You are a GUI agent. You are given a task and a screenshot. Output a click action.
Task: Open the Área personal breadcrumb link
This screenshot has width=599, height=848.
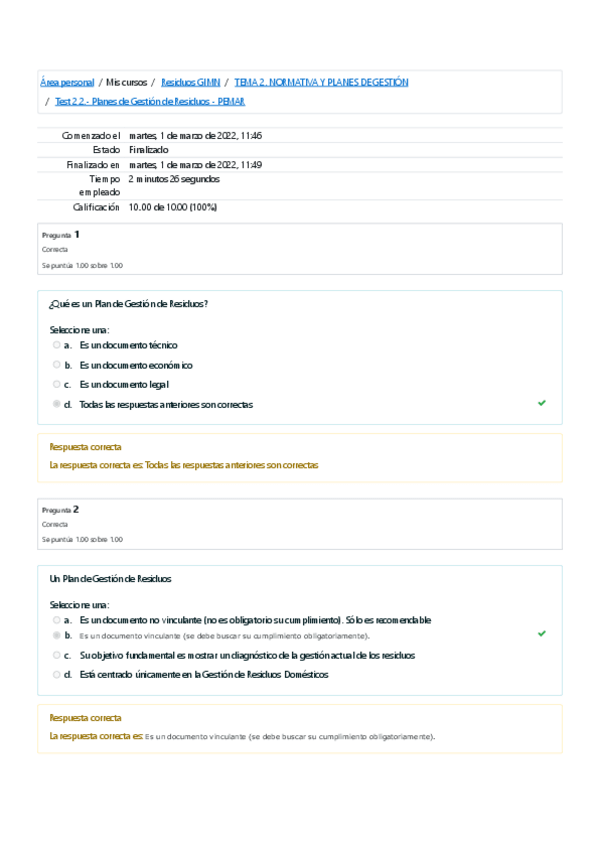[67, 82]
